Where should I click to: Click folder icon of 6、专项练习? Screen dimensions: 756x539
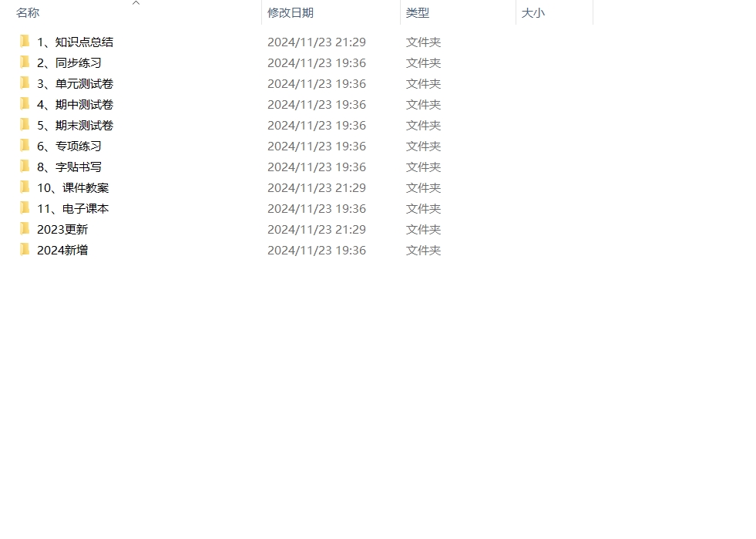point(25,145)
